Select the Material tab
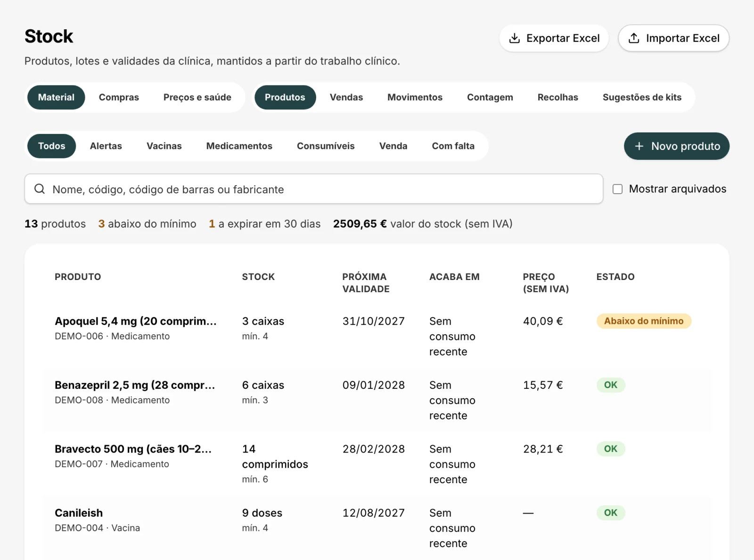Viewport: 754px width, 560px height. pyautogui.click(x=56, y=97)
